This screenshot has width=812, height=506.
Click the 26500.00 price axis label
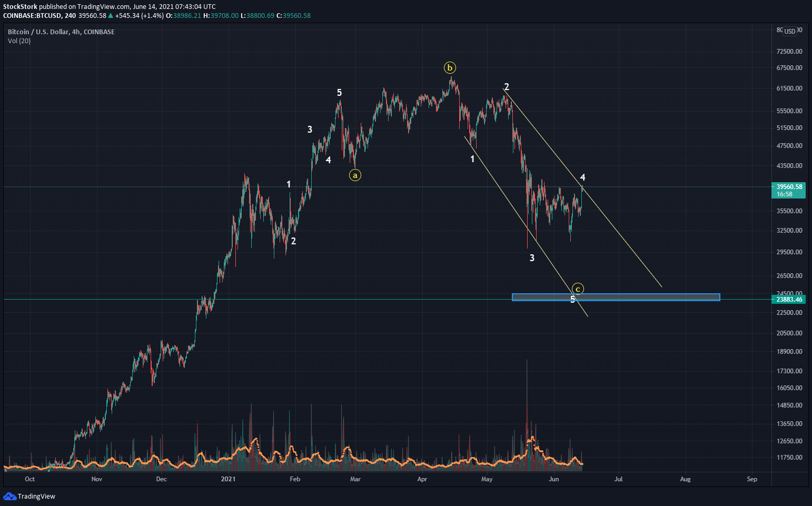pos(789,276)
